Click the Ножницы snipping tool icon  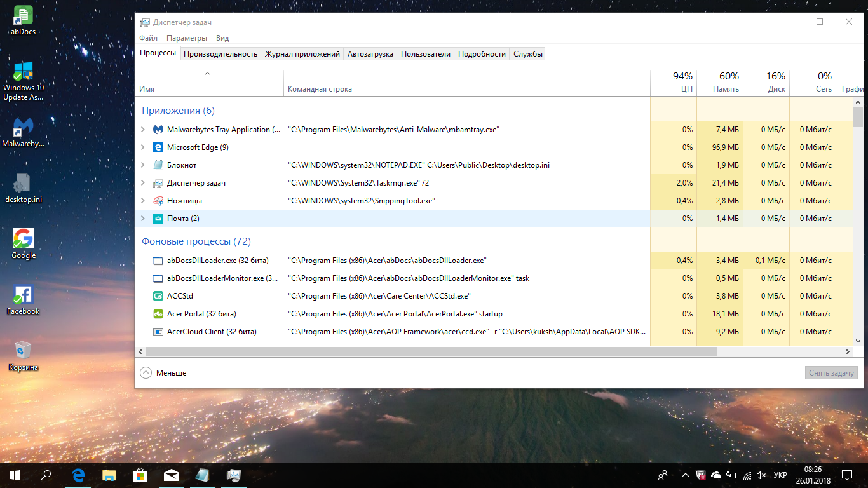(158, 201)
